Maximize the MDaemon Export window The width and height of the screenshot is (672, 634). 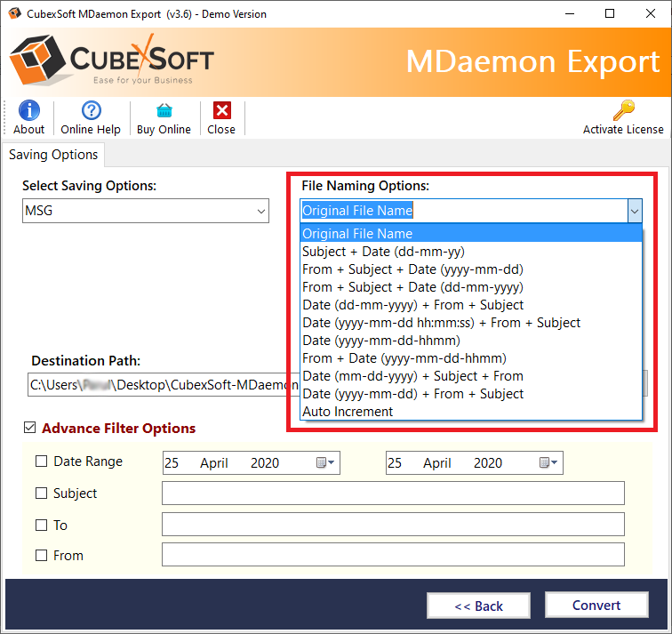[x=610, y=13]
